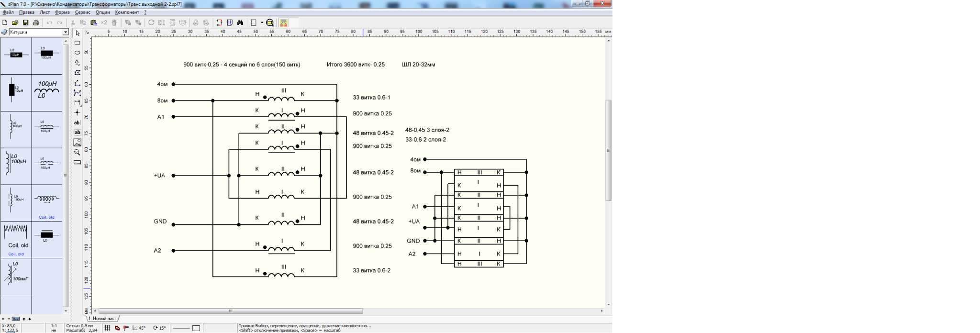The width and height of the screenshot is (980, 333).
Task: Open the Сервис menu
Action: [x=82, y=12]
